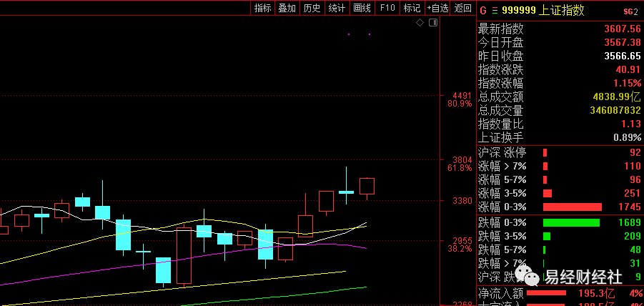Click the 涨幅 0-3% count 1745
Screen dimensions: 644x306
(630, 207)
